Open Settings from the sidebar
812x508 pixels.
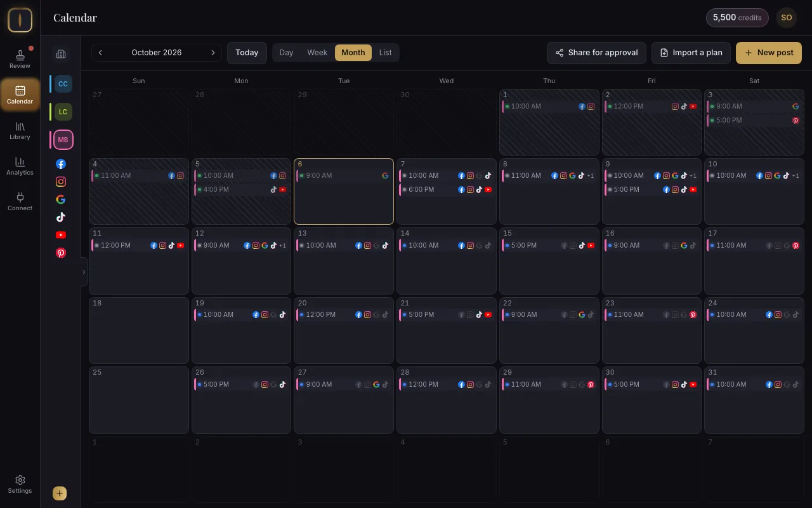pyautogui.click(x=20, y=485)
